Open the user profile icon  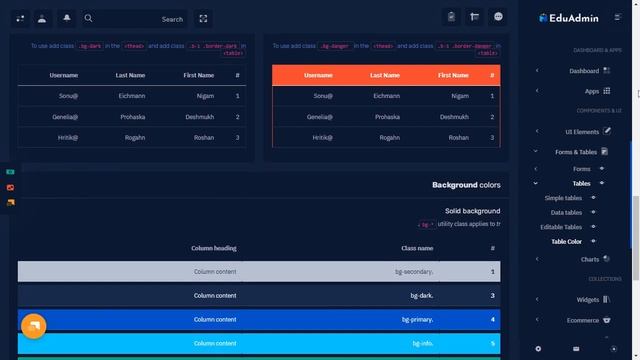(42, 19)
